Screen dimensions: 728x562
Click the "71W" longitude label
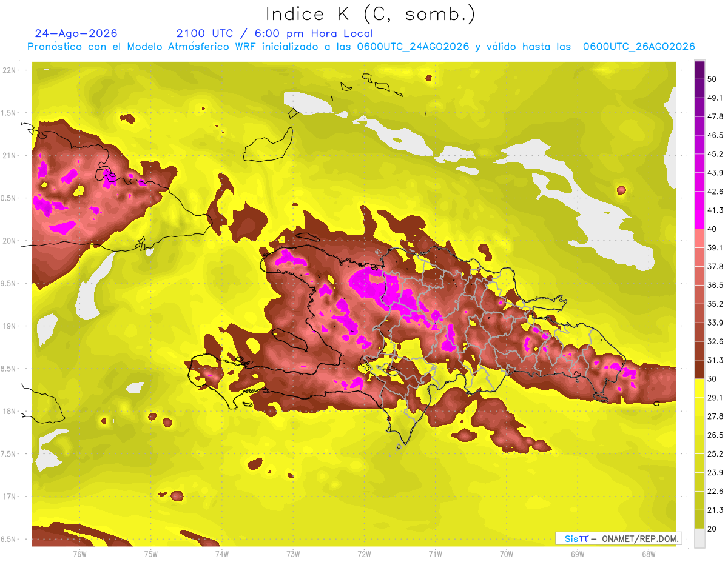(435, 554)
